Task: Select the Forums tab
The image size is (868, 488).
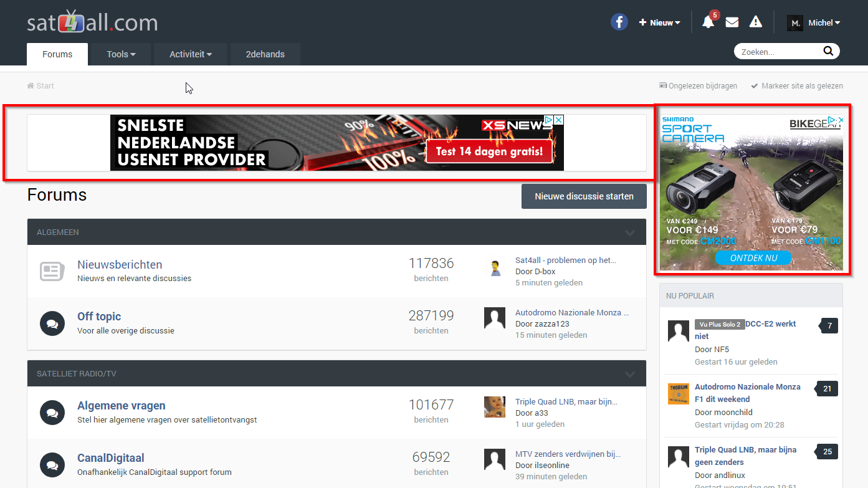Action: pyautogui.click(x=57, y=54)
